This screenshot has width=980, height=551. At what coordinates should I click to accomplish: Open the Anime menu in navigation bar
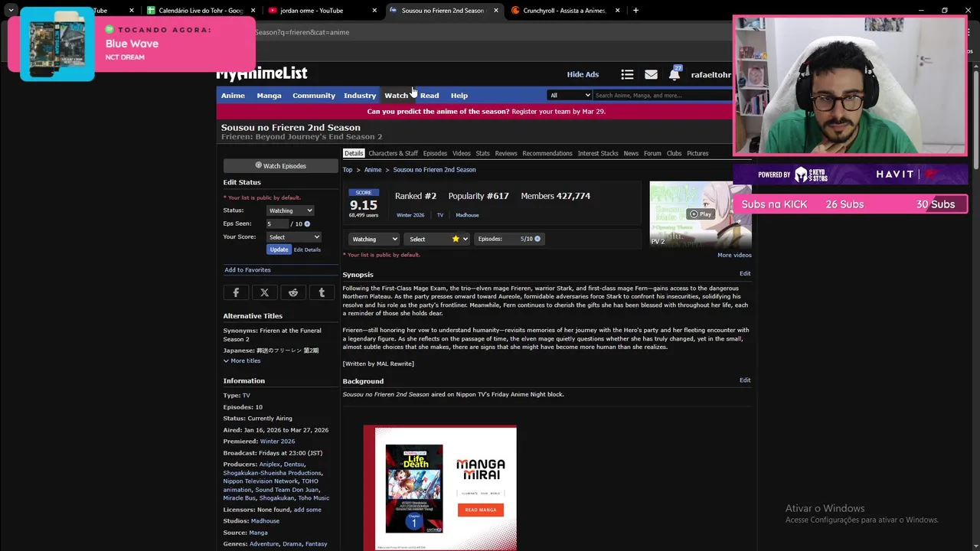[233, 96]
